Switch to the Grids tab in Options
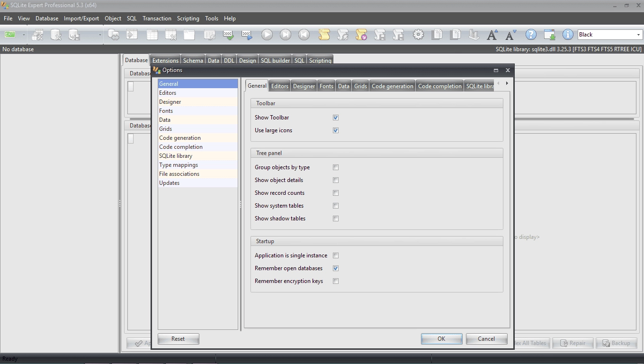 click(x=360, y=86)
